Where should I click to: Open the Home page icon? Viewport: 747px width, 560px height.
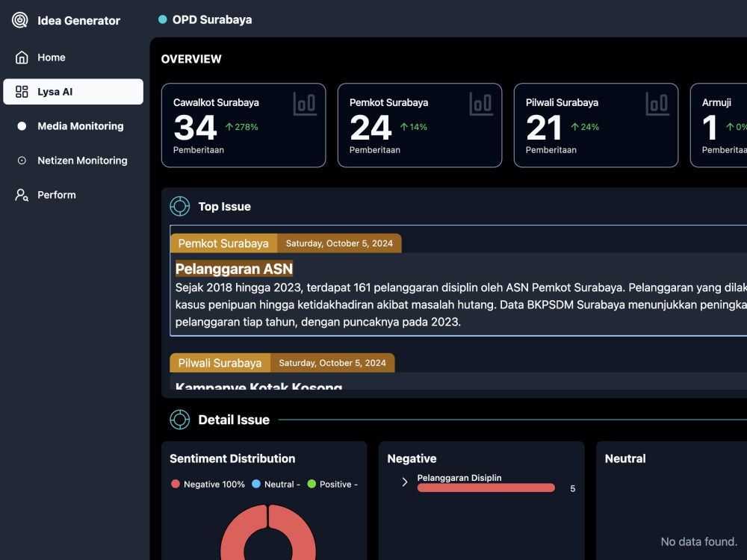22,57
